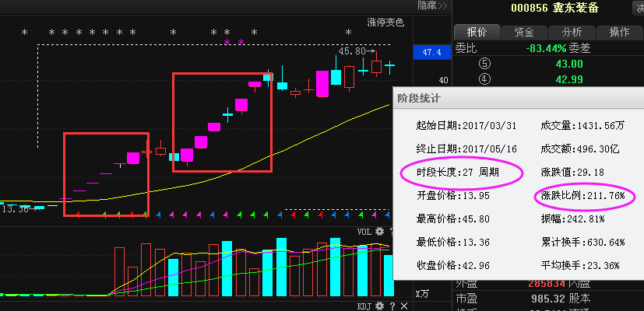
Task: Open VOL indicator settings gear
Action: click(x=379, y=232)
